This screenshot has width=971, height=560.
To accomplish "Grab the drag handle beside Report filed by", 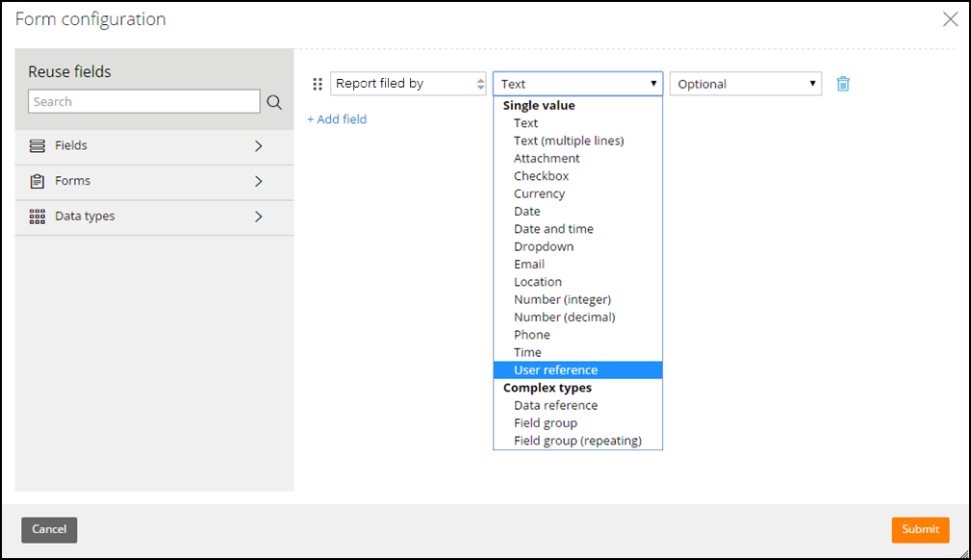I will pyautogui.click(x=318, y=85).
